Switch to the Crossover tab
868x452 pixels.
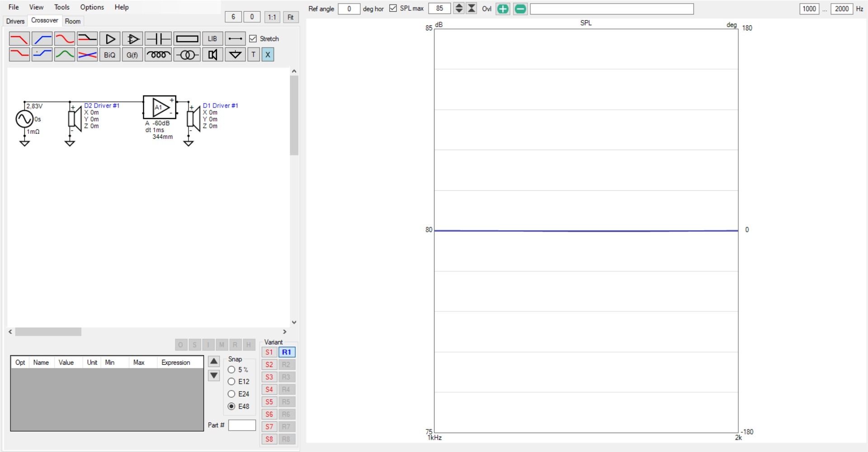[x=44, y=20]
